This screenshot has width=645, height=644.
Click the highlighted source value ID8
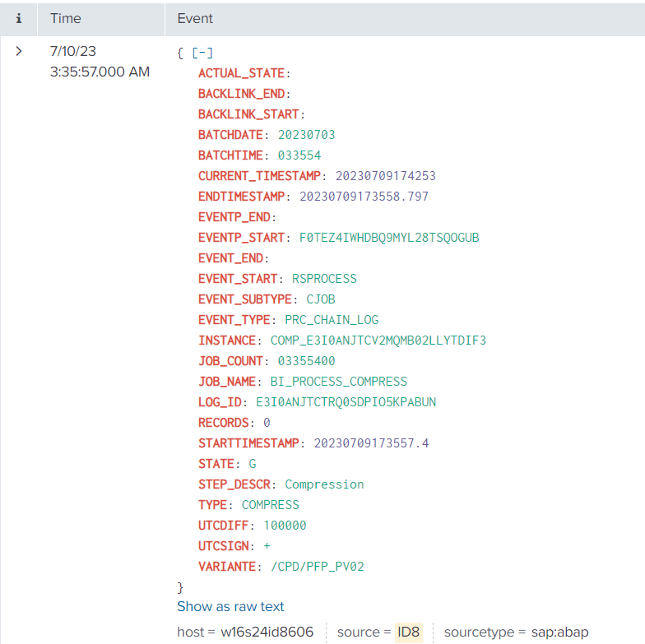408,632
